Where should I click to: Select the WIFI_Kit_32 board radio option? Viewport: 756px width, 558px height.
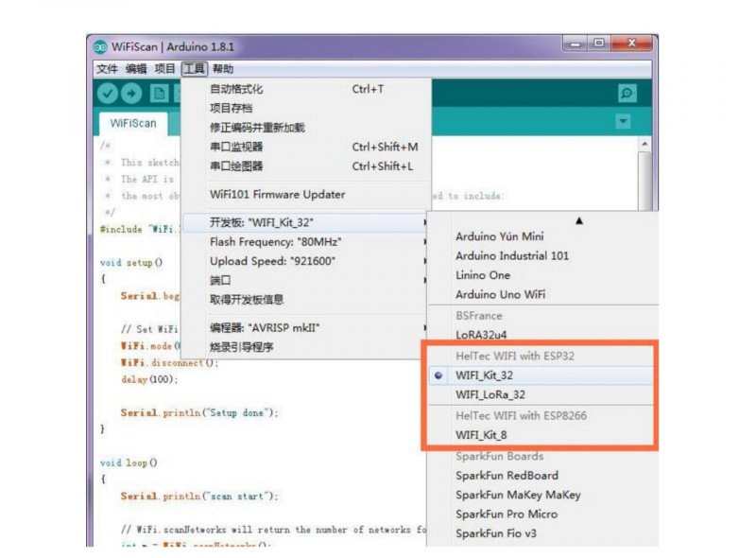(x=541, y=375)
